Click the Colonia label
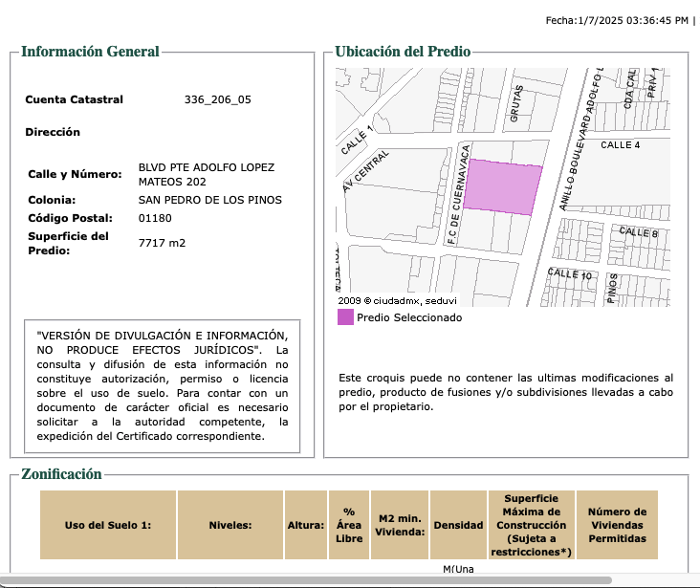This screenshot has height=588, width=700. [x=52, y=200]
